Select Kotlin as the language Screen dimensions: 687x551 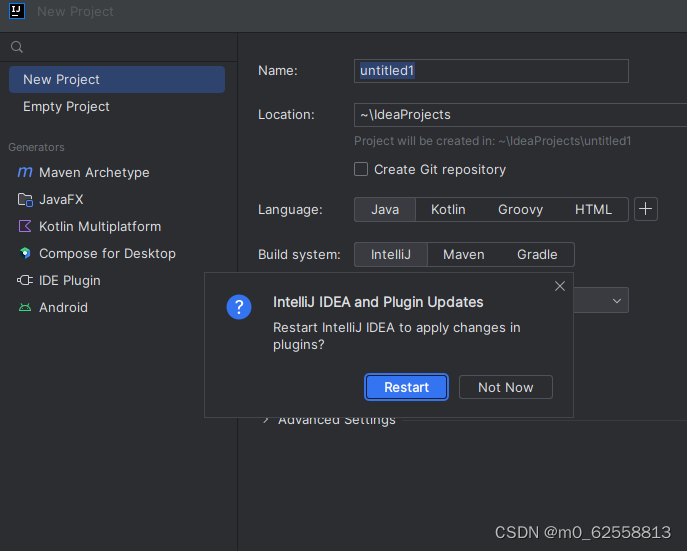click(448, 209)
